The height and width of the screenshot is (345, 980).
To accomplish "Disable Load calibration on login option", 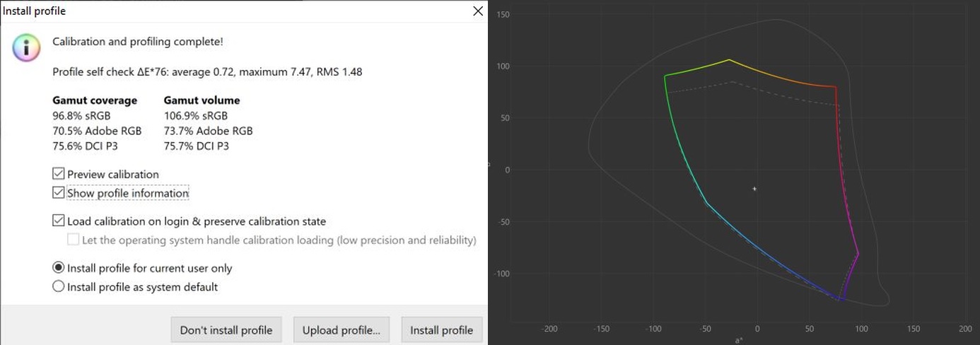I will pos(58,221).
